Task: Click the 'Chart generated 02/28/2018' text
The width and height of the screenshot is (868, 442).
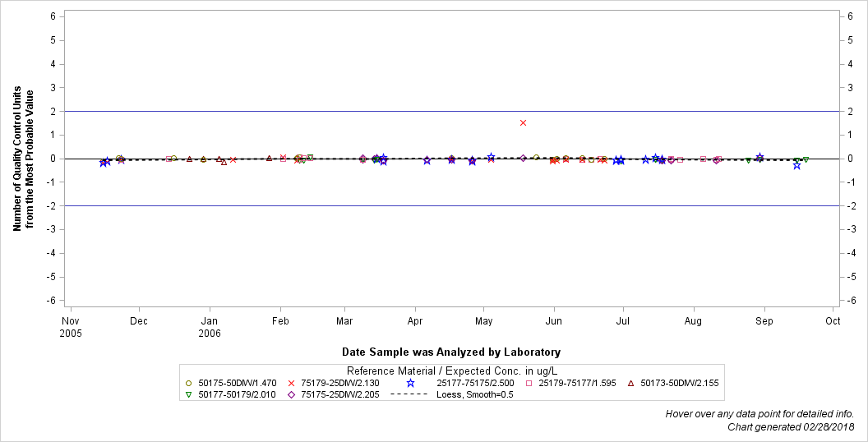Action: click(791, 426)
